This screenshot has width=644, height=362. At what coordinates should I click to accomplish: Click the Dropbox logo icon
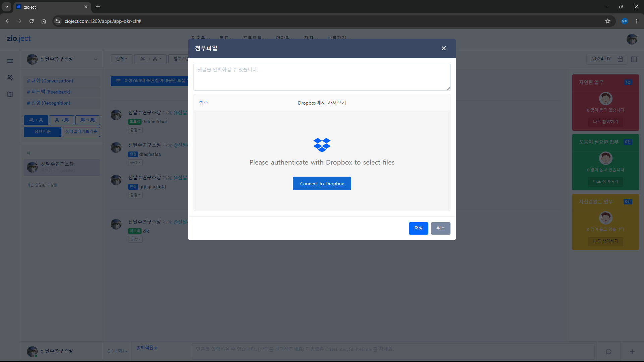click(322, 145)
